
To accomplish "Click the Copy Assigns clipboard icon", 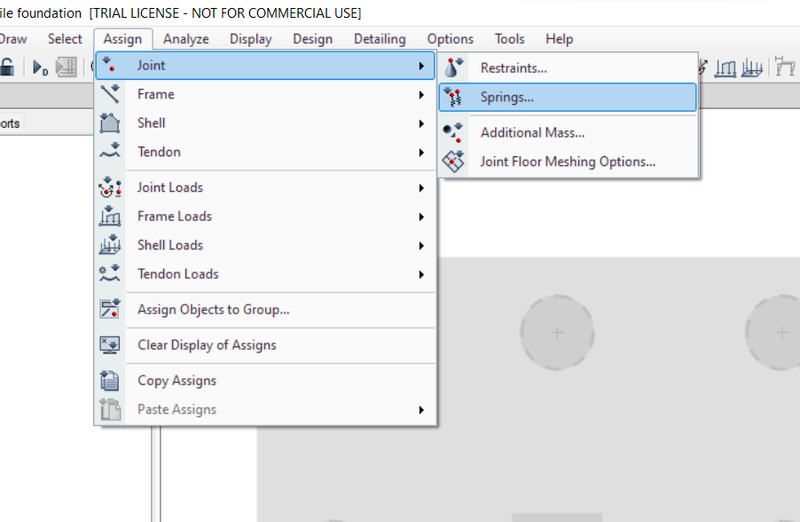I will click(110, 381).
